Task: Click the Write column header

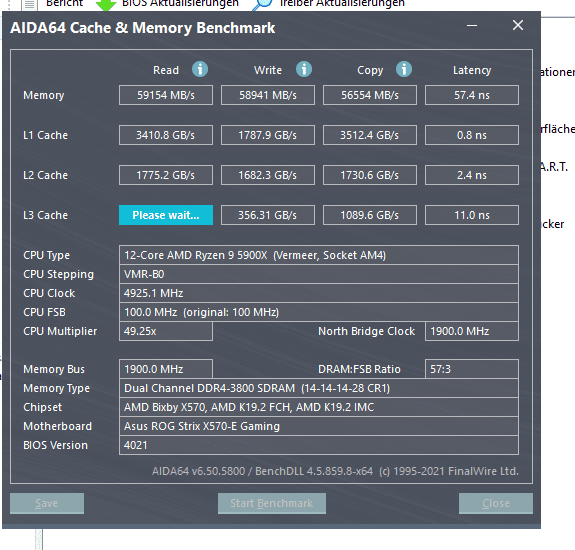Action: (x=268, y=70)
